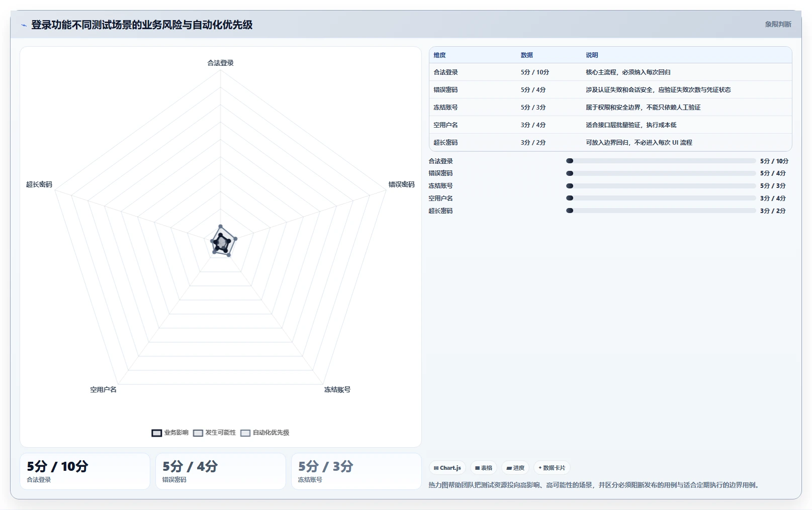Click the 表格 chip
The height and width of the screenshot is (510, 812).
click(x=484, y=468)
